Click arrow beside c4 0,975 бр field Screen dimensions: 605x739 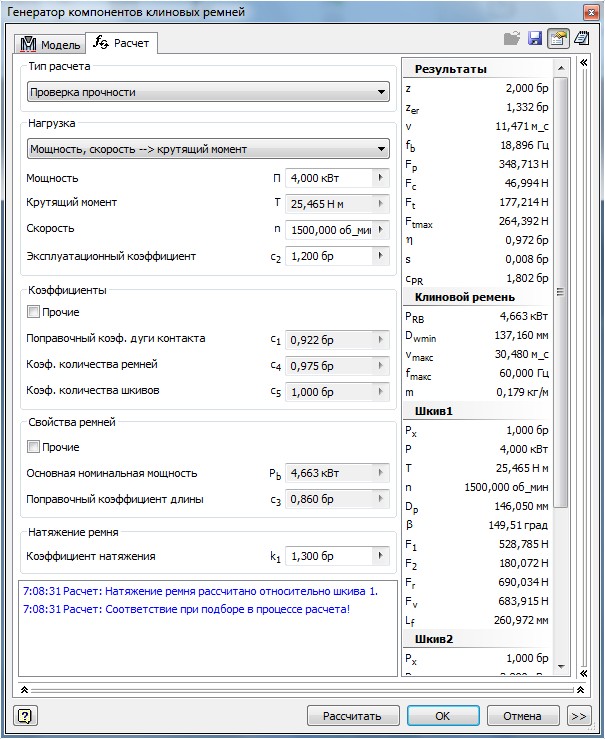click(381, 366)
